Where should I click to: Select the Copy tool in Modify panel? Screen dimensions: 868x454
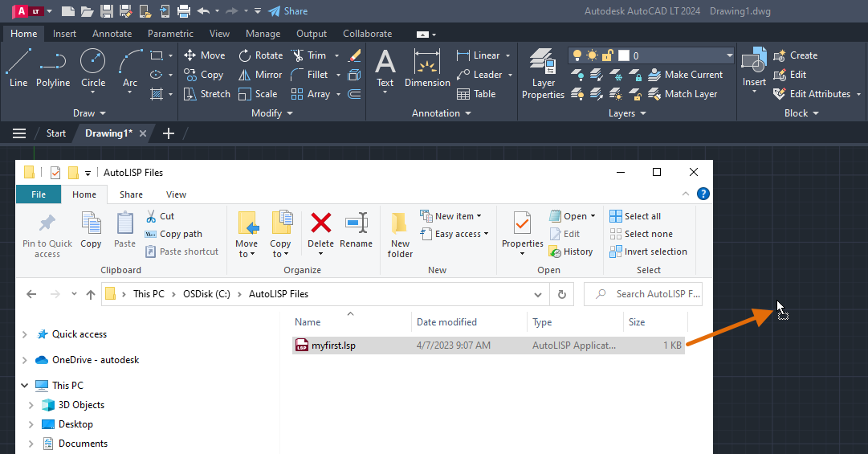204,75
